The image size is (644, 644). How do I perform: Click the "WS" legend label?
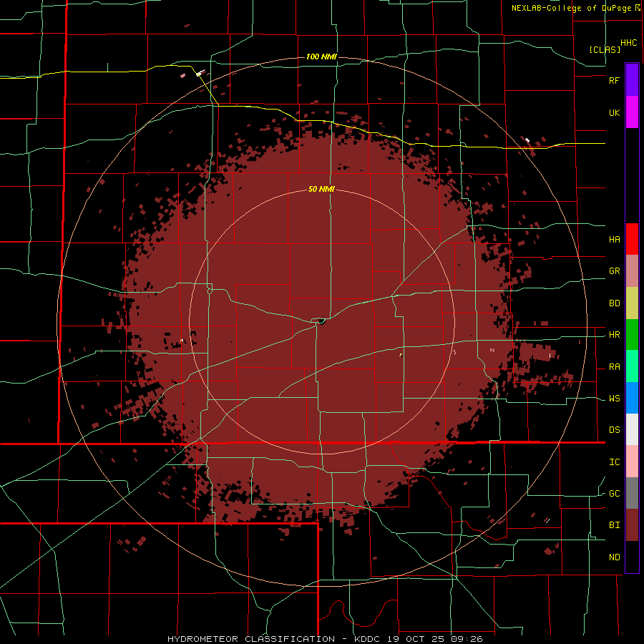tap(614, 399)
